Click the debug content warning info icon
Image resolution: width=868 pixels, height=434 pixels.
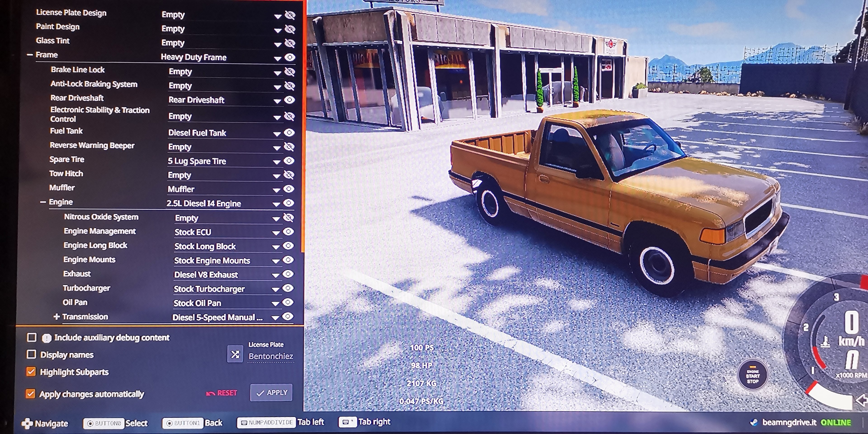(47, 338)
